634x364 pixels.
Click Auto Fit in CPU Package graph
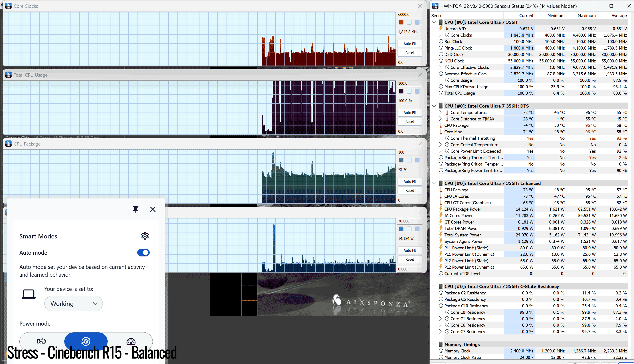410,182
